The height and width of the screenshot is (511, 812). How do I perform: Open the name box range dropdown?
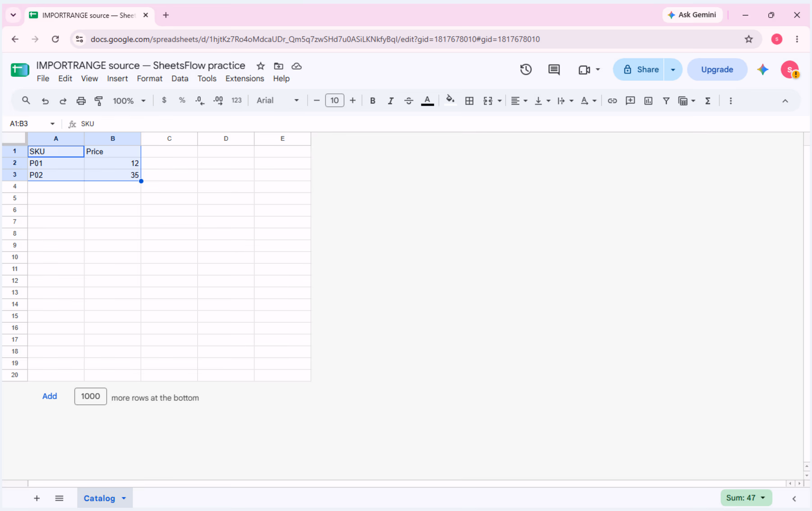[52, 124]
